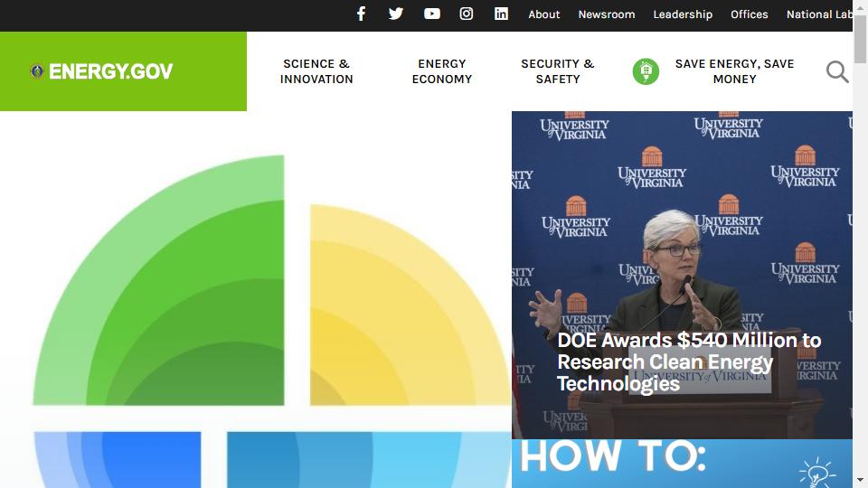Viewport: 868px width, 488px height.
Task: Open Energy Economy menu
Action: (x=442, y=71)
